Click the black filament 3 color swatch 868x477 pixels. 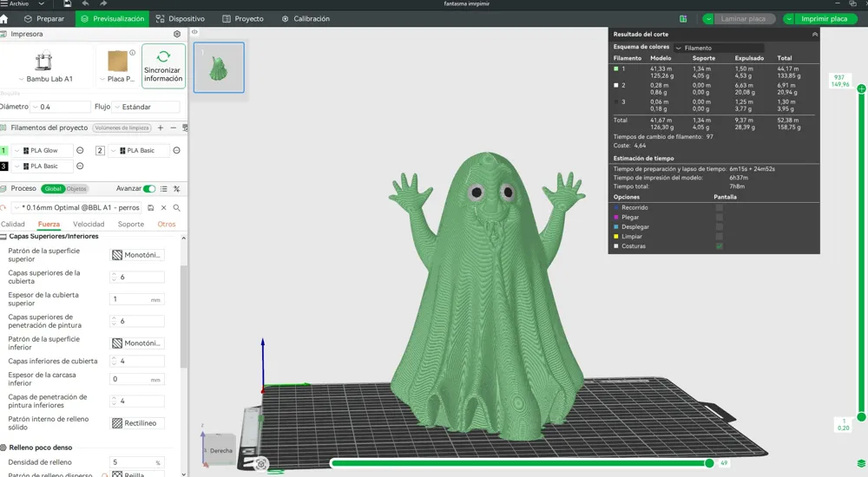[x=3, y=166]
